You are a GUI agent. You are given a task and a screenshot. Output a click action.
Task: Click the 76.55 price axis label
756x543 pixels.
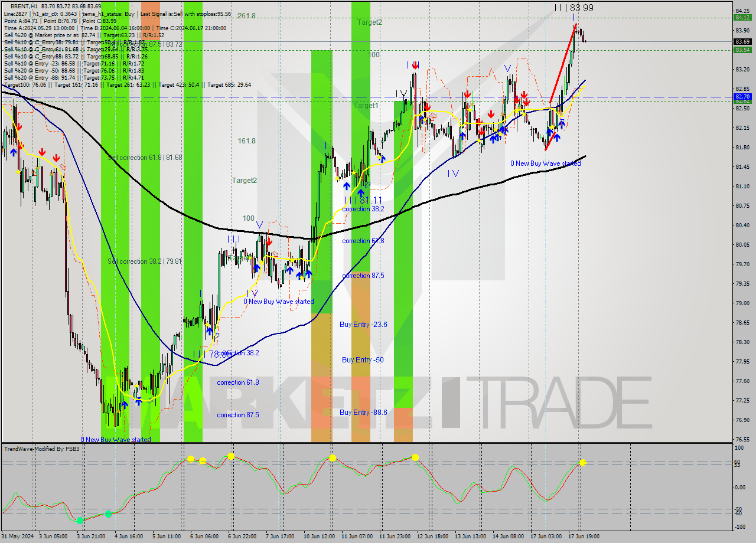[742, 440]
